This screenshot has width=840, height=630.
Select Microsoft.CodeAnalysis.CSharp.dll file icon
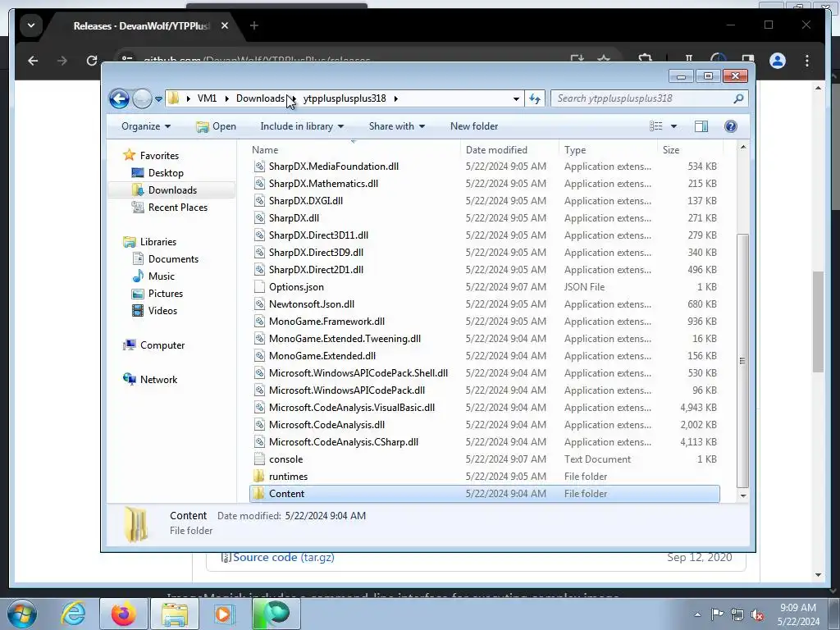point(259,442)
